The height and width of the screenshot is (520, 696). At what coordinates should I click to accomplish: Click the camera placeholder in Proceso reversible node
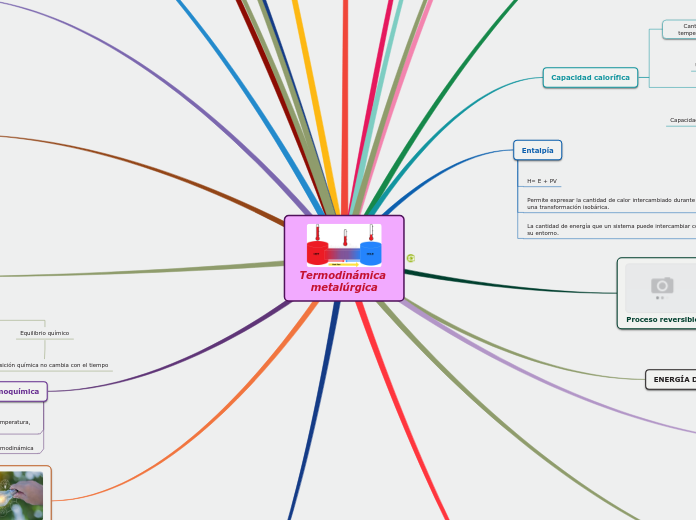pos(661,287)
